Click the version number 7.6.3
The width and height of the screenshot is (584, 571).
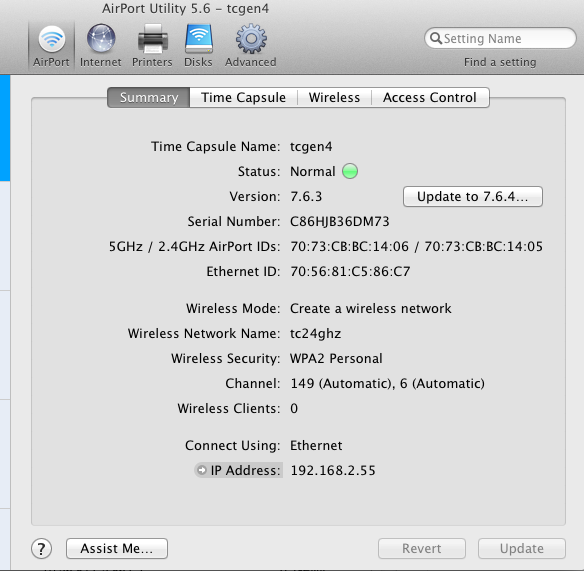306,196
